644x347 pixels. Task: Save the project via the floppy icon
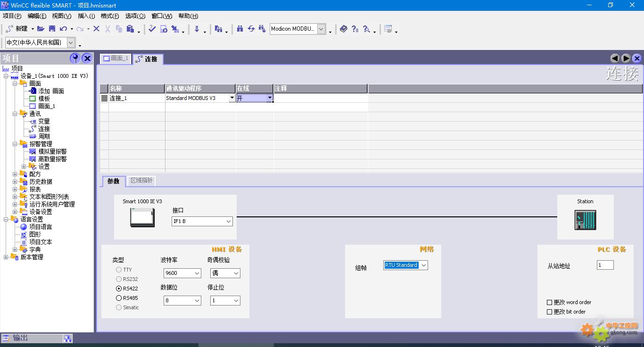tap(52, 29)
